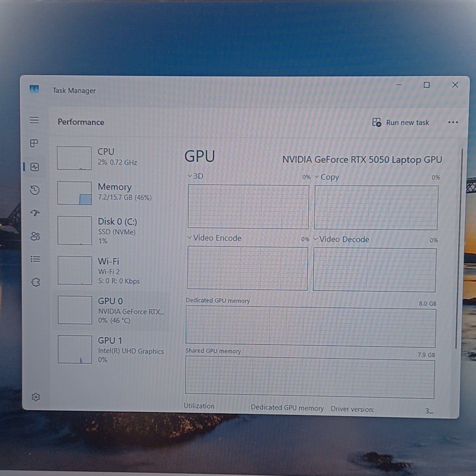Viewport: 476px width, 476px height.
Task: Open the Video Encode engine dropdown
Action: point(214,238)
